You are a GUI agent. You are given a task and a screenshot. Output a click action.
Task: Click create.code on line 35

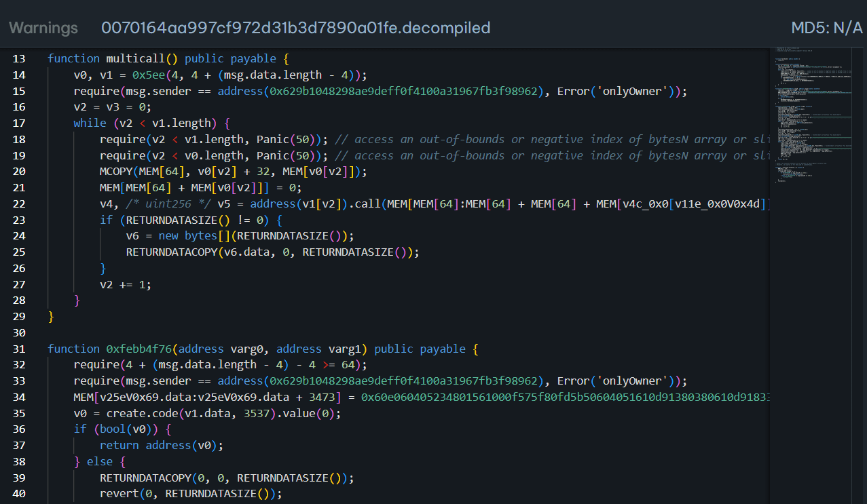[129, 413]
